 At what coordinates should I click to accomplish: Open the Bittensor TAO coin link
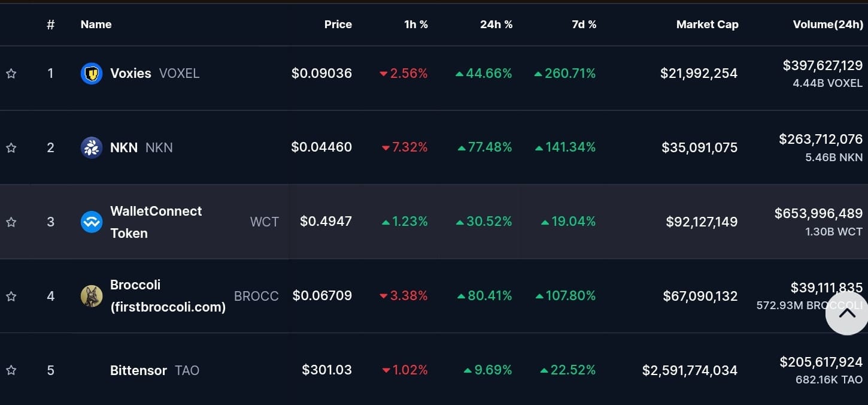[x=138, y=370]
